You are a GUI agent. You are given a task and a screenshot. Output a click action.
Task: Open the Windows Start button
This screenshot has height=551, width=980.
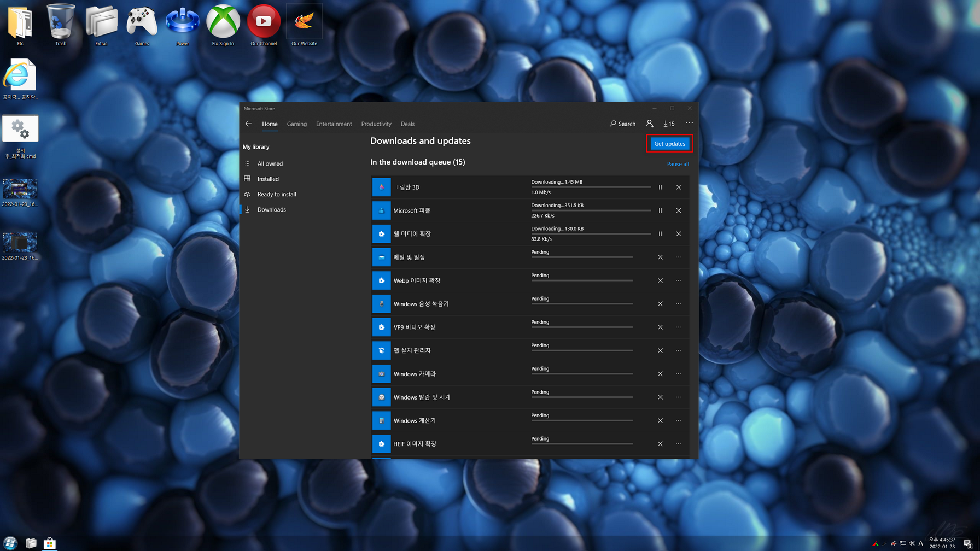(10, 543)
